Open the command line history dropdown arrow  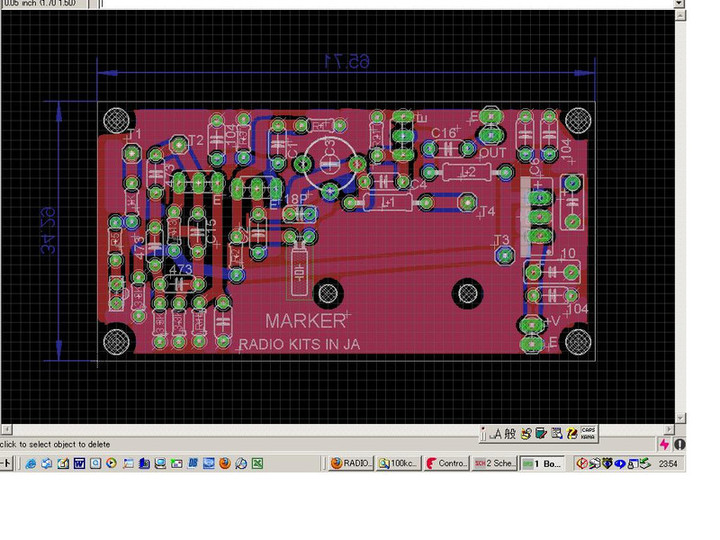pyautogui.click(x=680, y=5)
